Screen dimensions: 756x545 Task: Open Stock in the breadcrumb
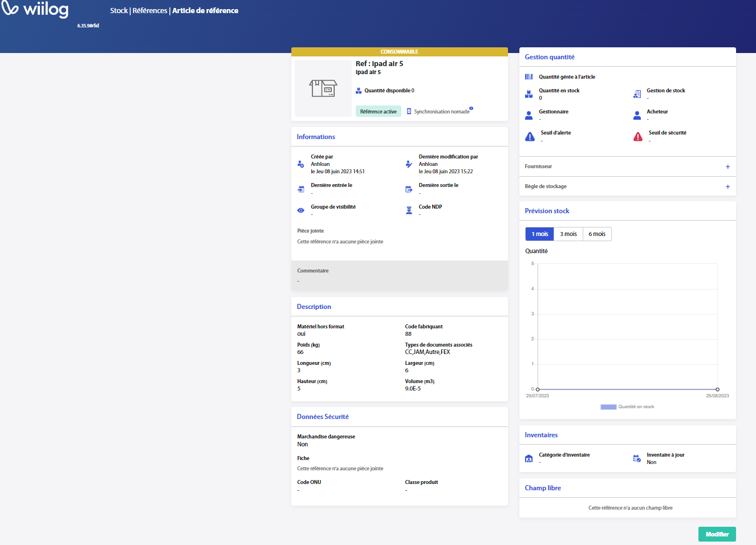119,11
